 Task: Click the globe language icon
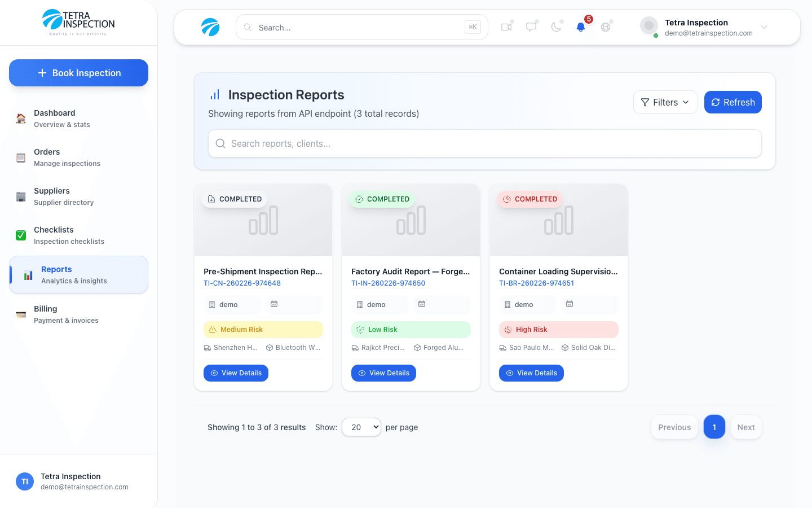605,27
